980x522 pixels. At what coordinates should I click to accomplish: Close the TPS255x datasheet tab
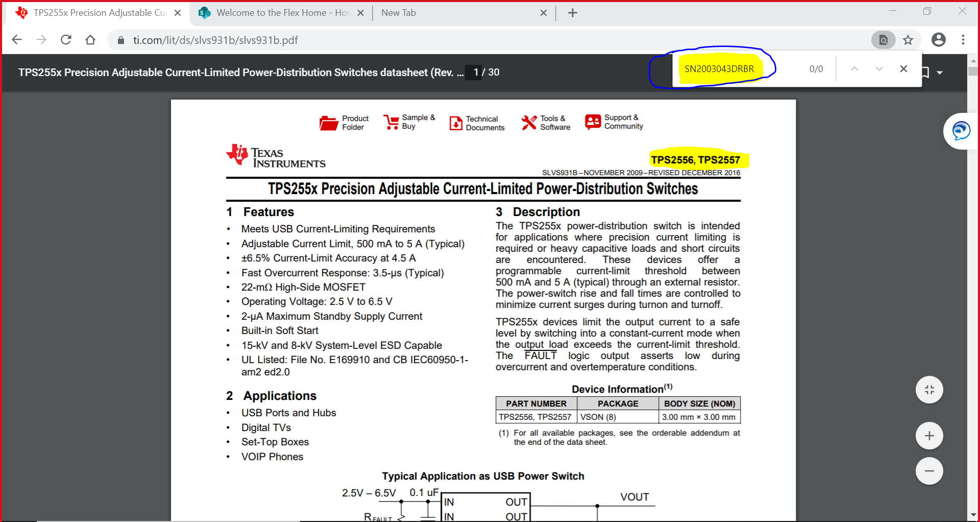(178, 13)
